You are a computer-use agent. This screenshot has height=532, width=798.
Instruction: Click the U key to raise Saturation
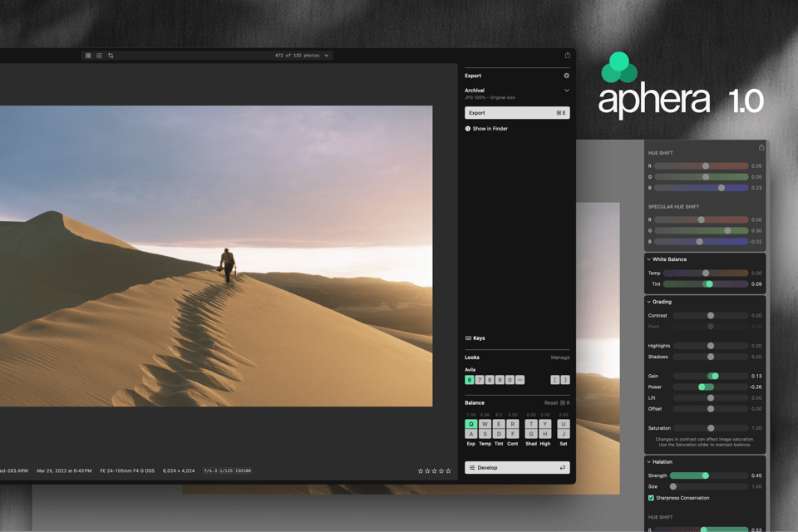tap(564, 424)
